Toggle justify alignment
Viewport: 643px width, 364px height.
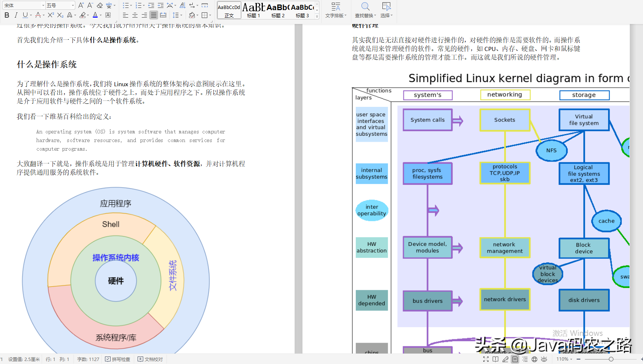click(x=154, y=15)
